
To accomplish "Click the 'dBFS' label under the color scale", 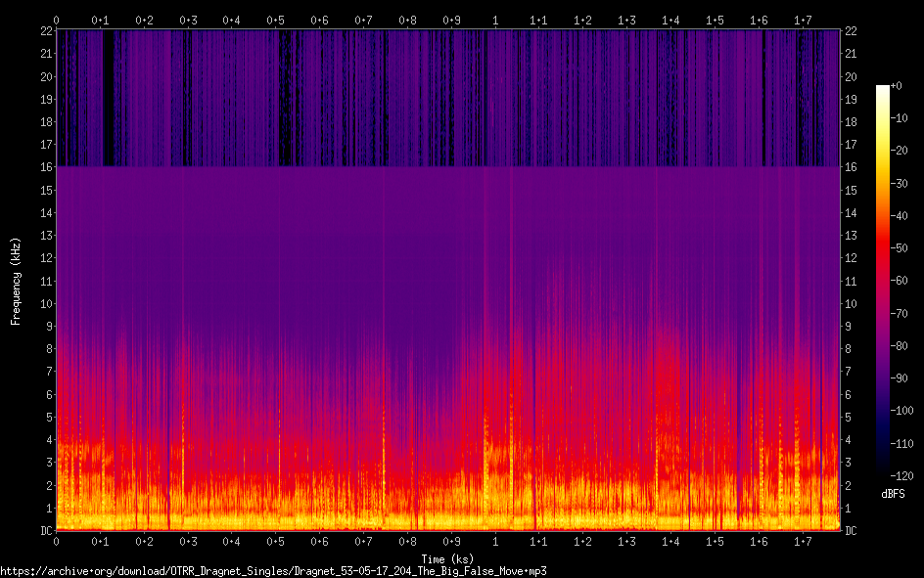I will [x=892, y=495].
